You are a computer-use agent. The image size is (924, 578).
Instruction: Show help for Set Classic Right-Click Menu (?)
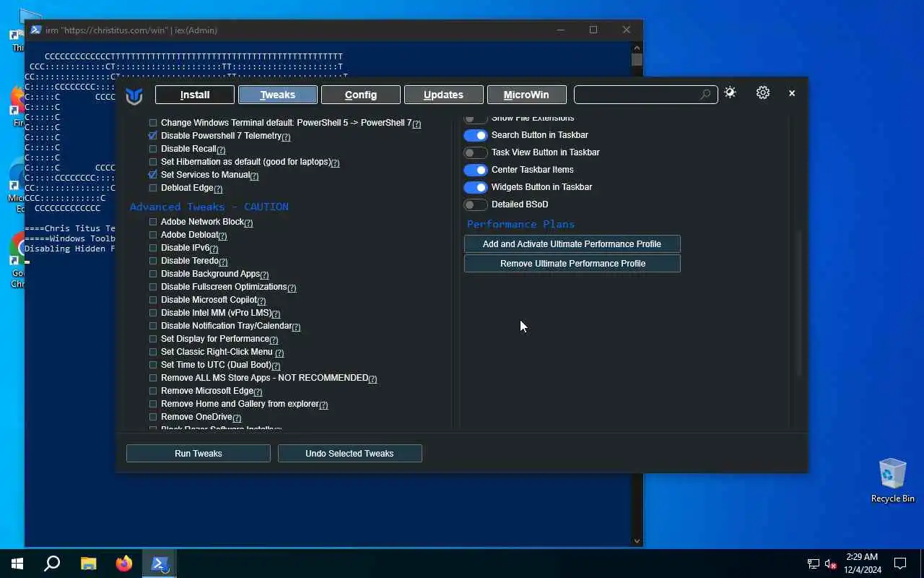pyautogui.click(x=279, y=353)
